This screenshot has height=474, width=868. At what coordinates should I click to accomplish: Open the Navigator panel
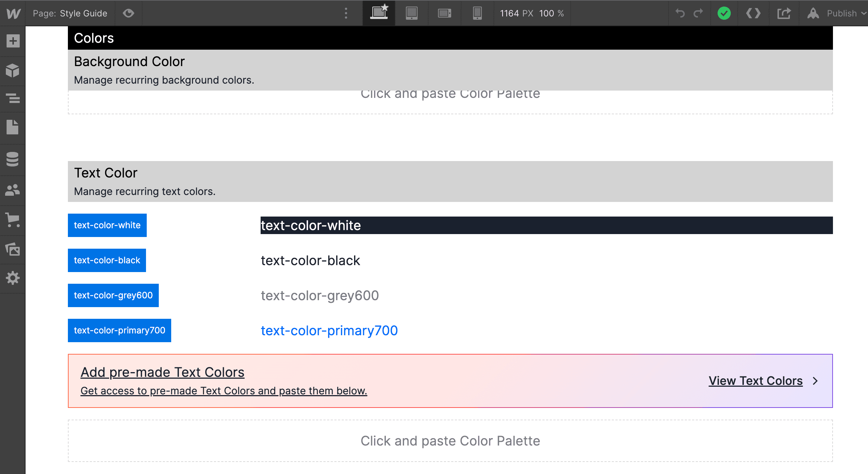pos(13,99)
